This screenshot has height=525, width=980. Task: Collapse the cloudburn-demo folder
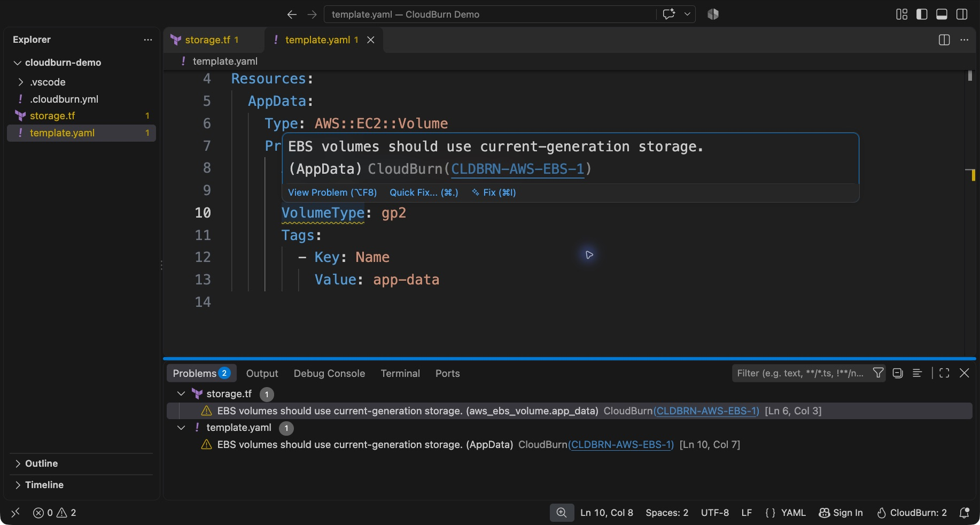[x=80, y=63]
